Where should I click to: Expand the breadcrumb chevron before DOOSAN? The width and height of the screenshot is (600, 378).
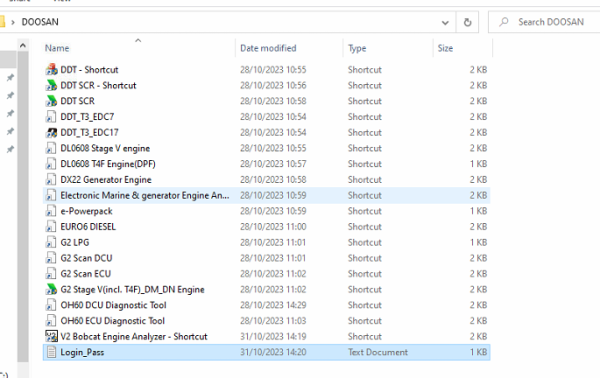pos(13,22)
